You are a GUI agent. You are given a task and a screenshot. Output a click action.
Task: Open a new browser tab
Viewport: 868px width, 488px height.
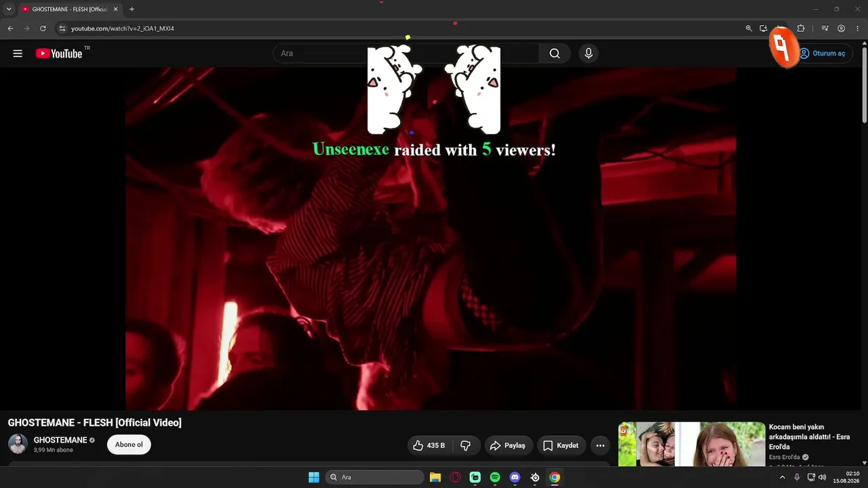click(x=132, y=9)
